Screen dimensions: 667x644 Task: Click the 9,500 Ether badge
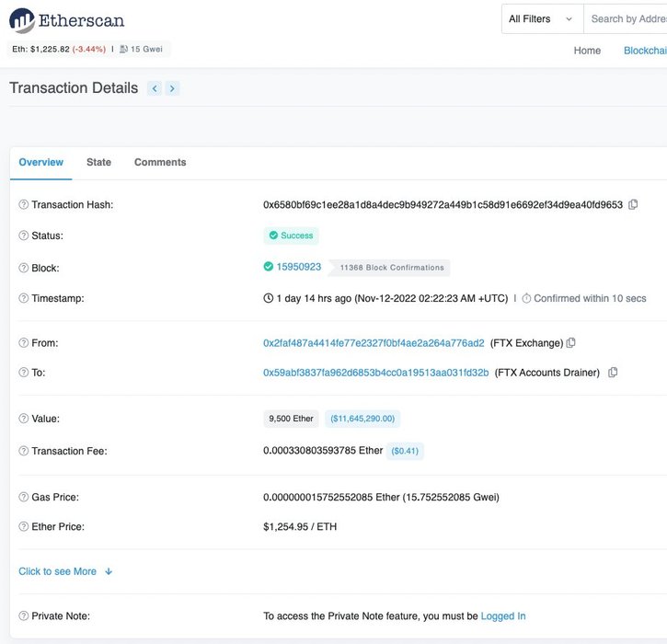click(291, 419)
